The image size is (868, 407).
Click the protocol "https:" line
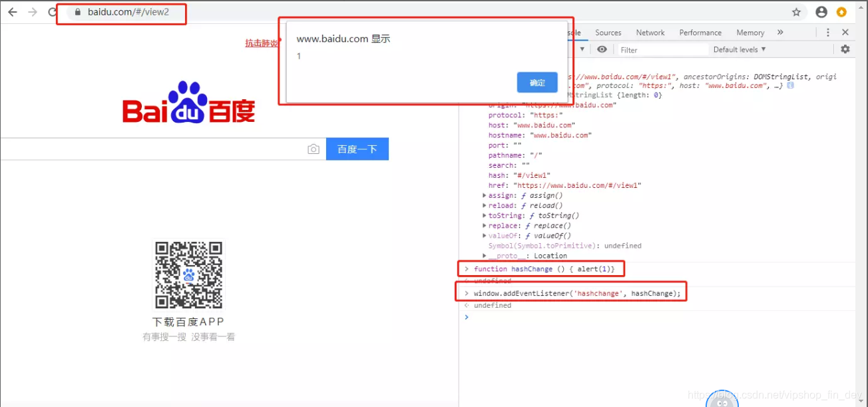point(526,115)
